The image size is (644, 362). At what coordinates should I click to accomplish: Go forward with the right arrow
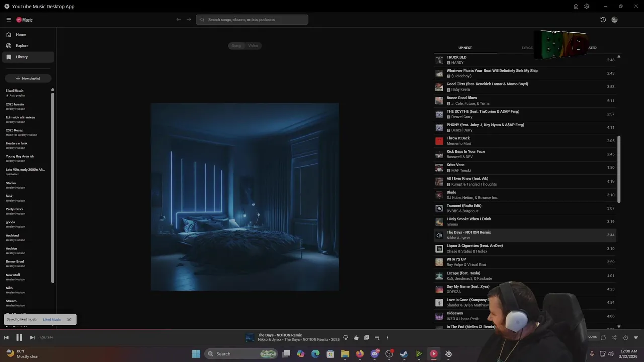[x=189, y=20]
